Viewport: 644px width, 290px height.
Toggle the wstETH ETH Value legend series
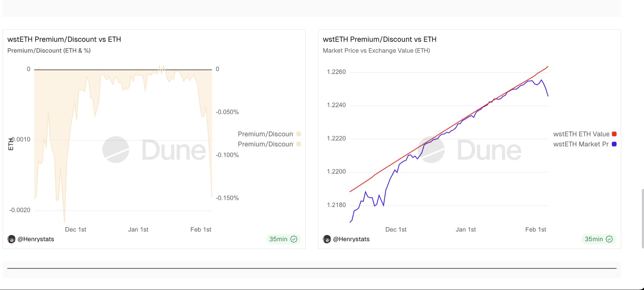click(581, 134)
